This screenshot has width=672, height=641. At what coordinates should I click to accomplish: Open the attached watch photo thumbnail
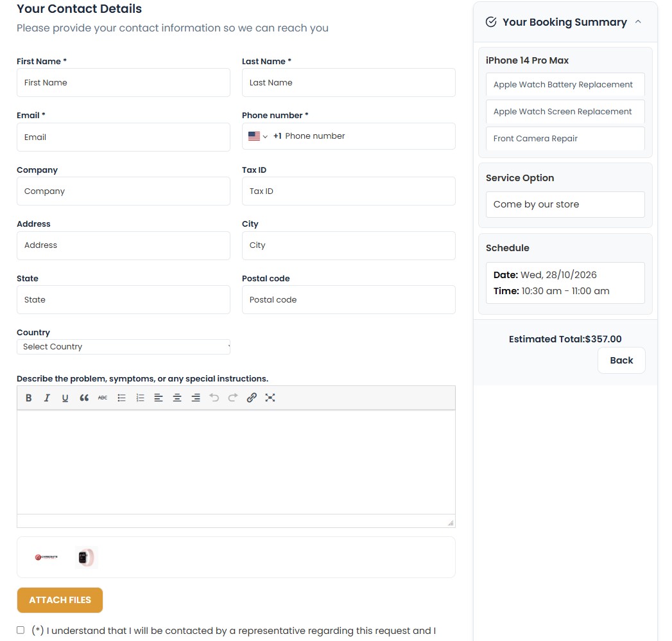click(x=87, y=558)
